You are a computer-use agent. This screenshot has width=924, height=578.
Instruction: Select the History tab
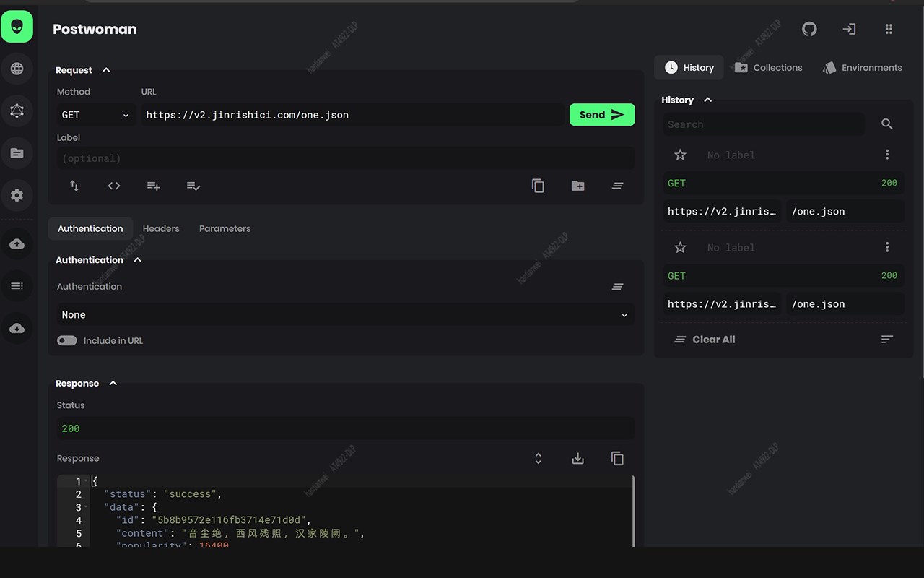(x=689, y=68)
